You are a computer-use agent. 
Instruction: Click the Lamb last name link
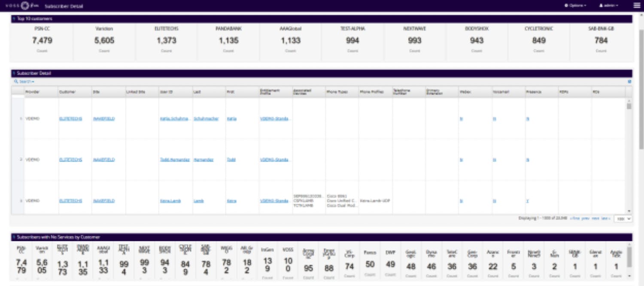coord(198,201)
